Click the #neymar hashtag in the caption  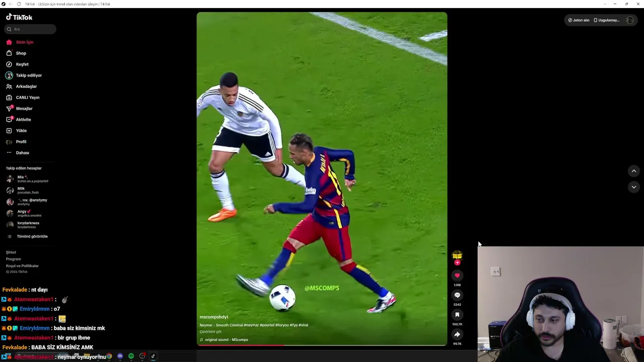(252, 325)
